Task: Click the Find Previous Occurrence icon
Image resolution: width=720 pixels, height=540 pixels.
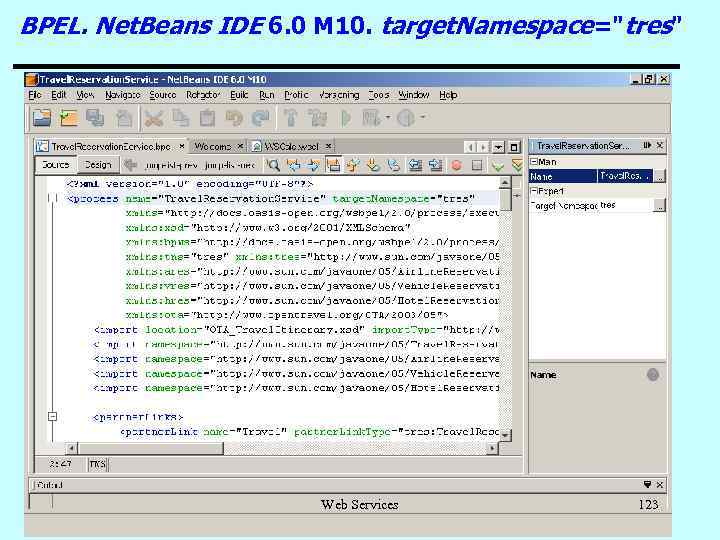Action: click(x=293, y=165)
